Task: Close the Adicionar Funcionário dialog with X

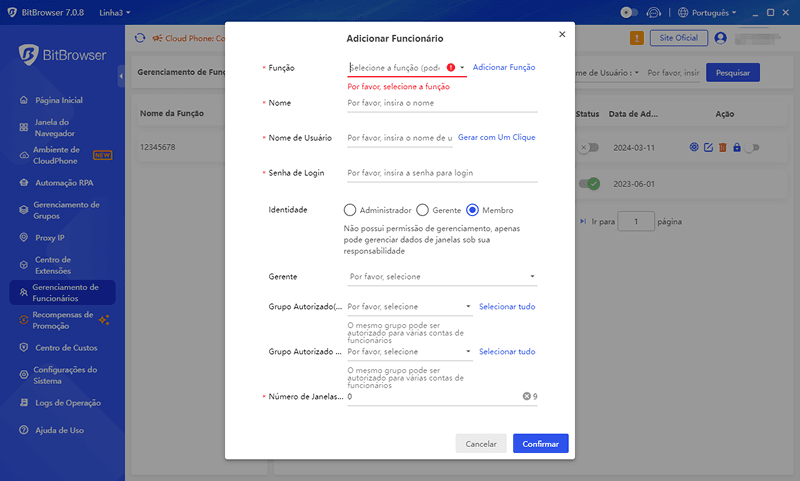Action: click(x=561, y=34)
